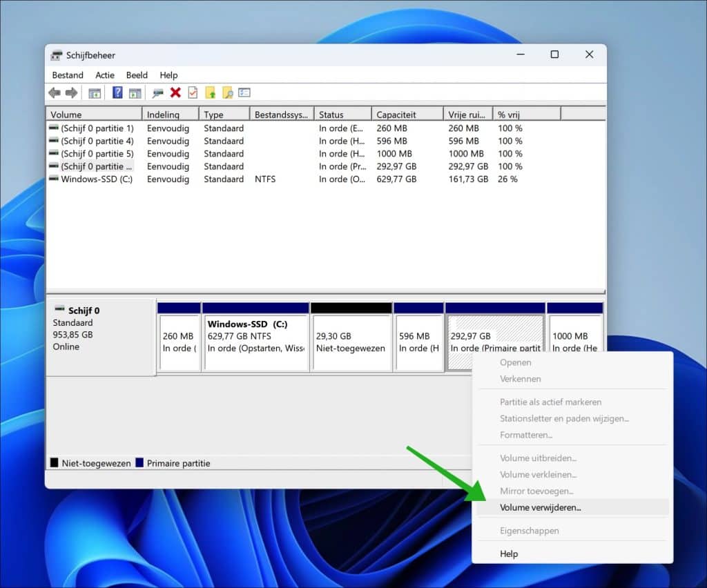This screenshot has height=588, width=707.
Task: Click the red X delete toolbar icon
Action: point(175,93)
